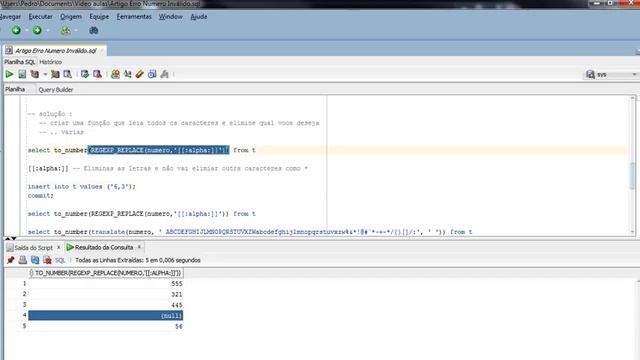This screenshot has width=640, height=360.
Task: Click the Run Script icon
Action: 22,74
